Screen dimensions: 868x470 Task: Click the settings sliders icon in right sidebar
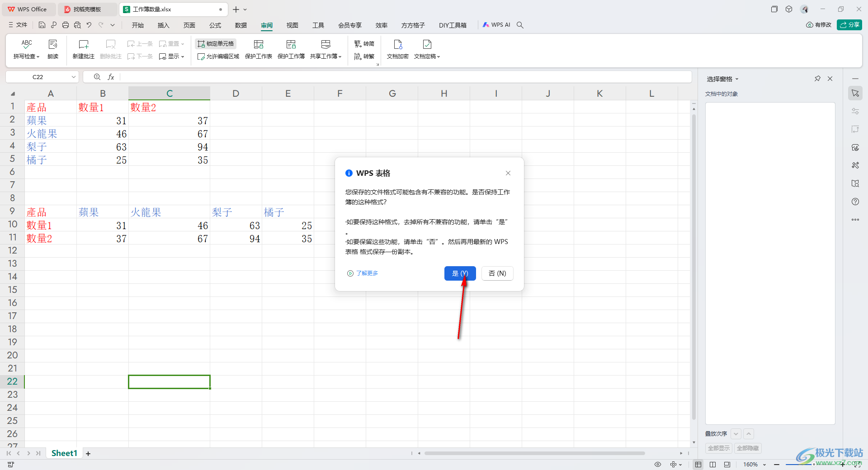coord(855,111)
